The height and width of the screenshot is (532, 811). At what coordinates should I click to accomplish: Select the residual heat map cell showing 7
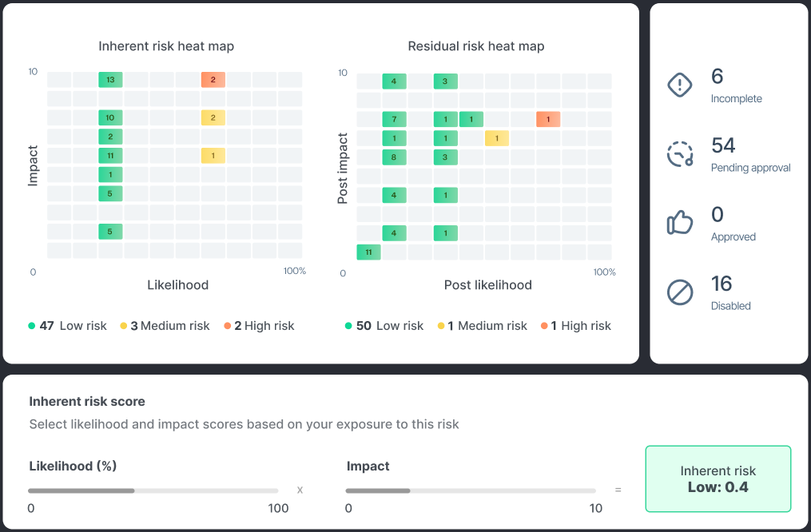pos(394,120)
